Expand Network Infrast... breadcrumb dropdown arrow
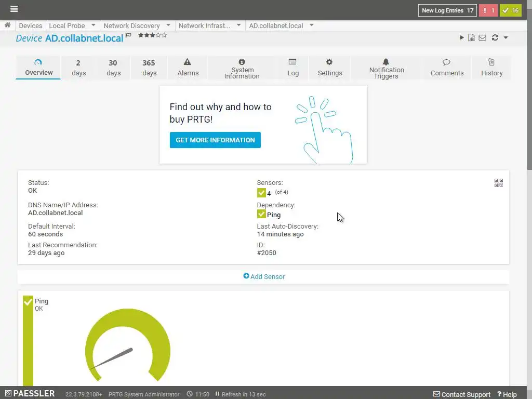Screen dimensions: 532x399 click(x=239, y=25)
